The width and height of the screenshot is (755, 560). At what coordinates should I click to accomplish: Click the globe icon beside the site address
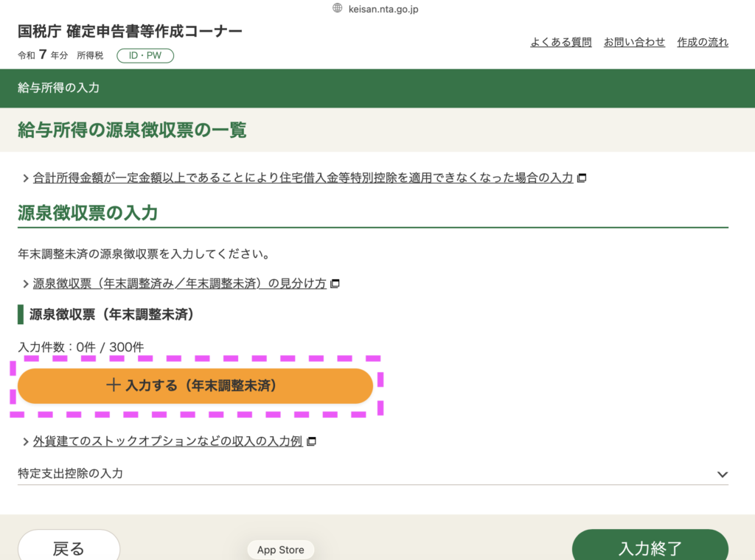[338, 8]
